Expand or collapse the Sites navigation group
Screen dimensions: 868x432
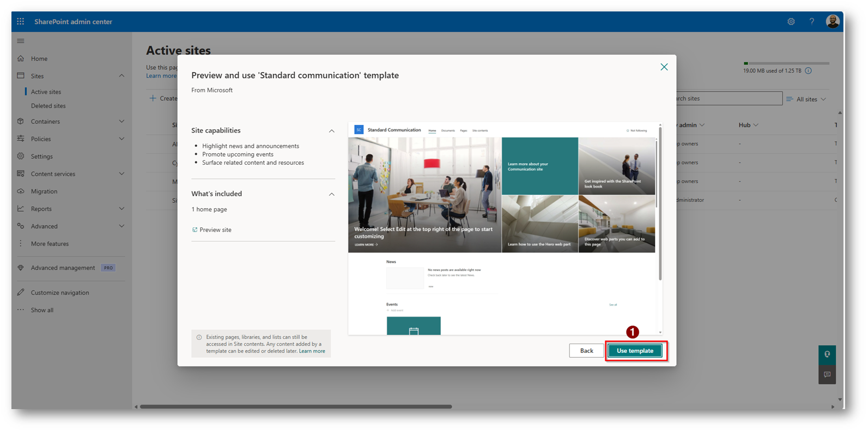[122, 76]
